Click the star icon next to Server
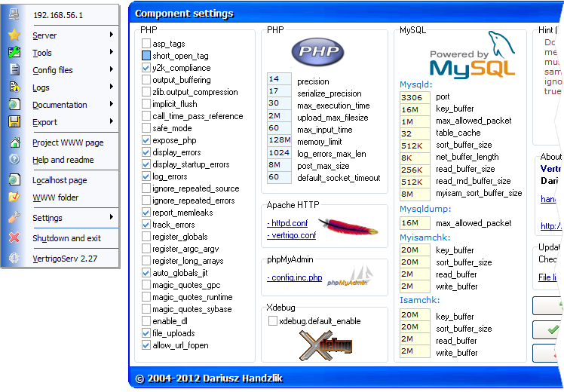Screen dimensions: 564x392 pos(14,35)
